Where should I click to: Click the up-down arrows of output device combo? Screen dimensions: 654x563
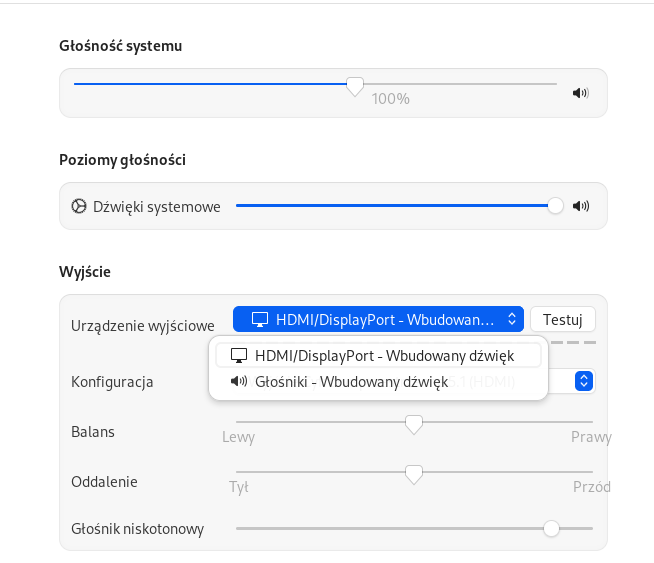tap(512, 319)
